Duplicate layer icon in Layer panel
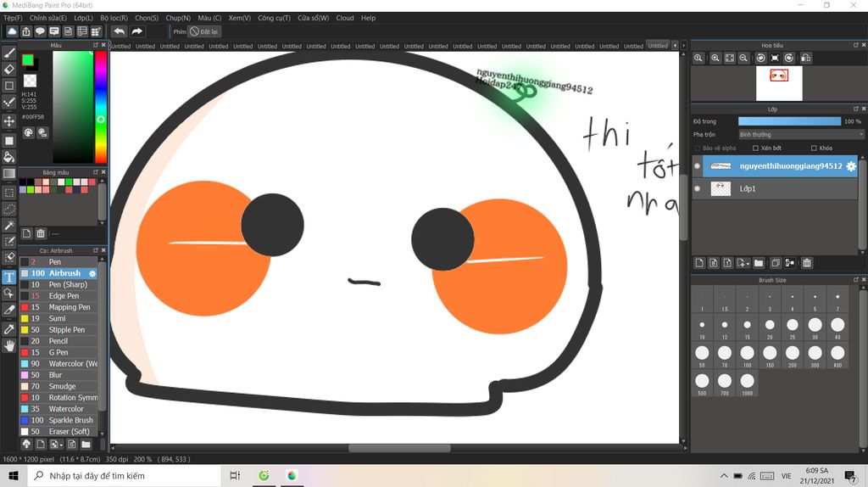The height and width of the screenshot is (487, 868). click(776, 263)
